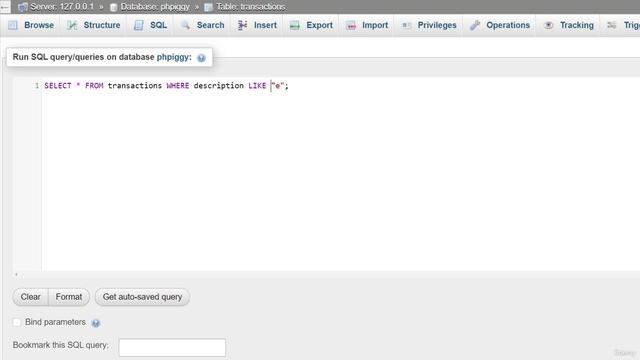Click the database icon in breadcrumb
This screenshot has height=360, width=640.
coord(114,7)
